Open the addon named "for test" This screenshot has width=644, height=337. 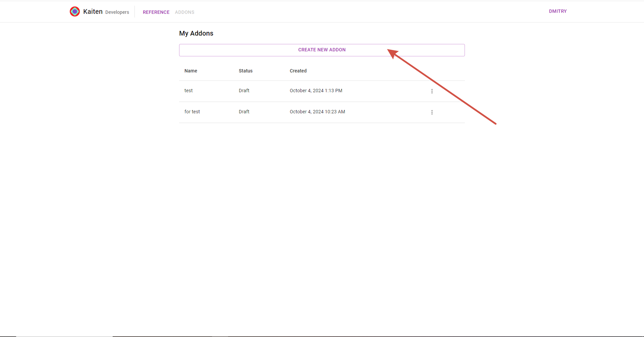(192, 112)
